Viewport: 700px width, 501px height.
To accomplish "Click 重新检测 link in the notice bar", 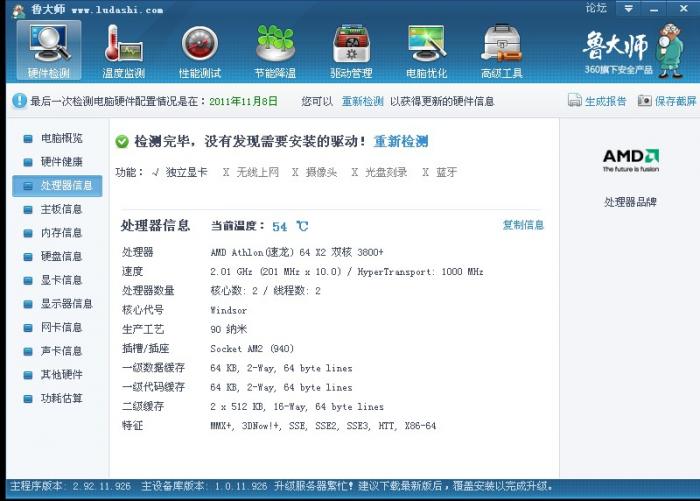I will (362, 101).
